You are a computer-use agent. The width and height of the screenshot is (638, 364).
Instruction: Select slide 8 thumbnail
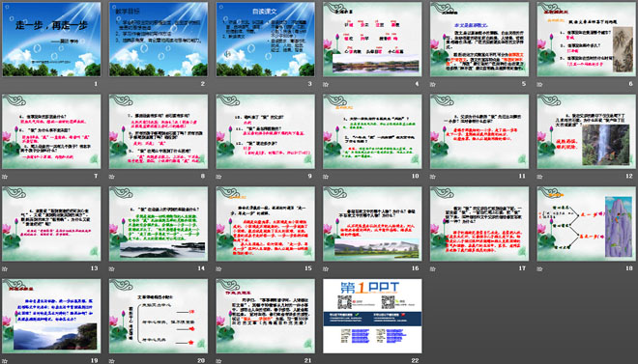[159, 131]
